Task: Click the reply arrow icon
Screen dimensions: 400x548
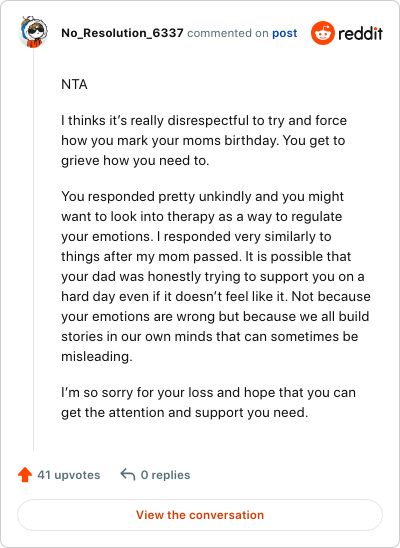Action: 128,475
